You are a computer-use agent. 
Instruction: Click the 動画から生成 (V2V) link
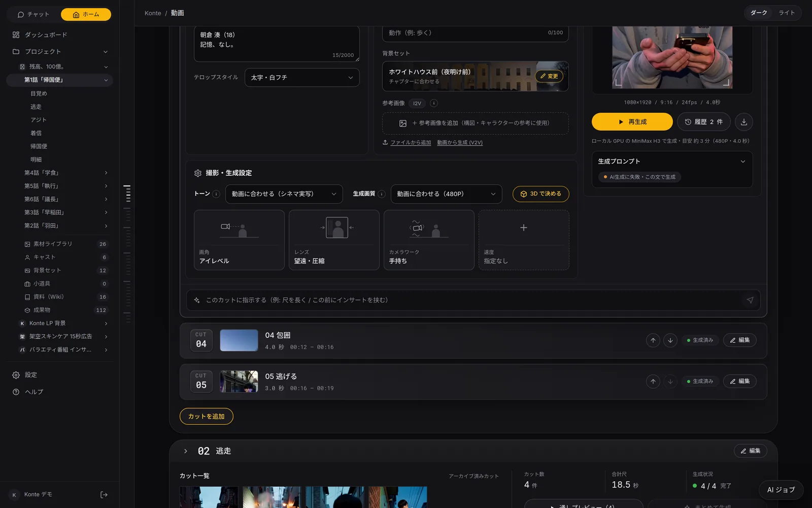460,143
